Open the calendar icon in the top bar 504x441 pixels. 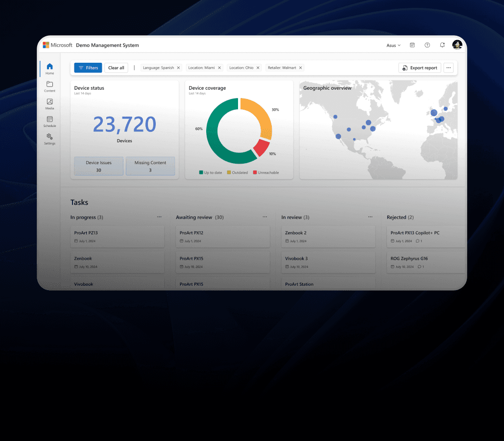pos(412,45)
